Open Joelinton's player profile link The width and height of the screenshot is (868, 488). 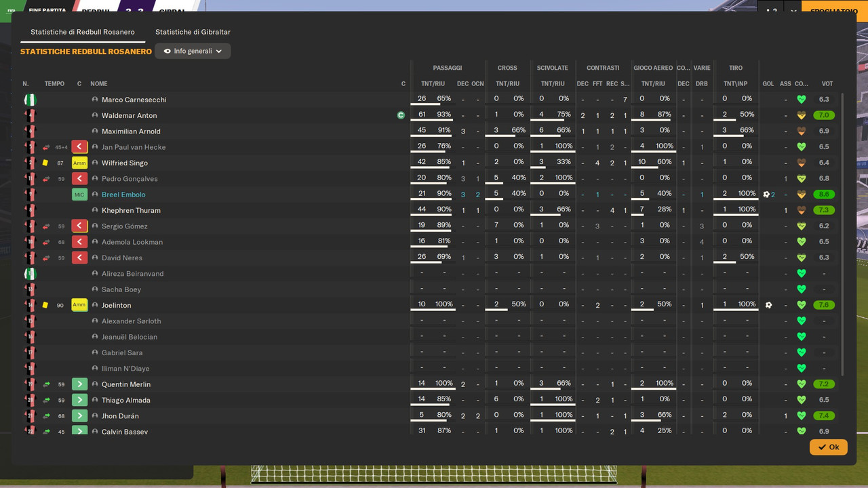pos(116,305)
